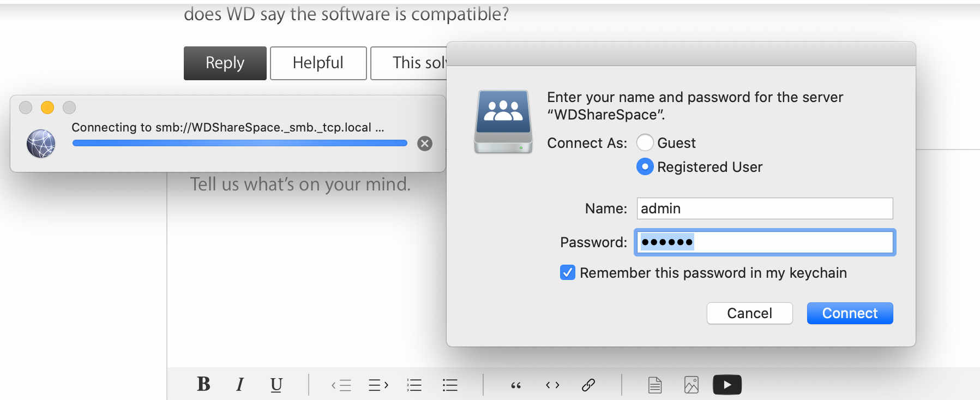Cancel the SMB connection progress
The height and width of the screenshot is (400, 980).
[425, 144]
